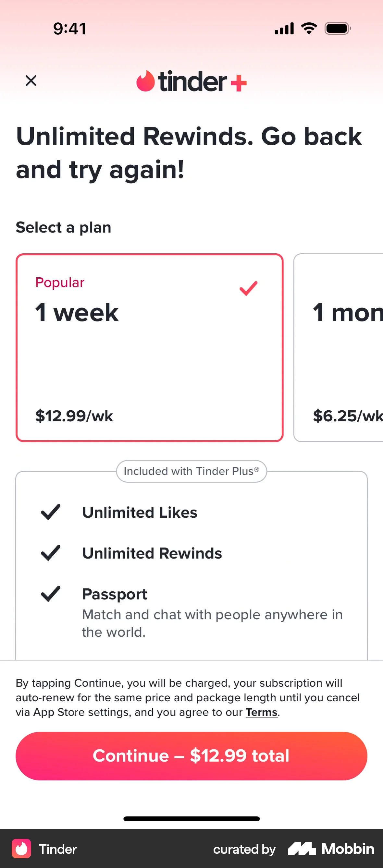Screen dimensions: 383x868
Task: Open the Terms link
Action: click(x=261, y=712)
